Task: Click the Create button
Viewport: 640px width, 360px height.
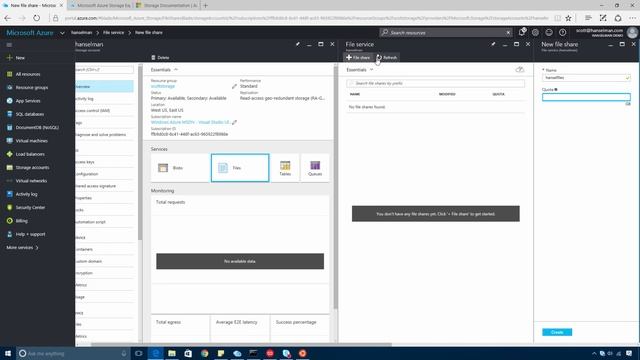Action: click(x=557, y=332)
